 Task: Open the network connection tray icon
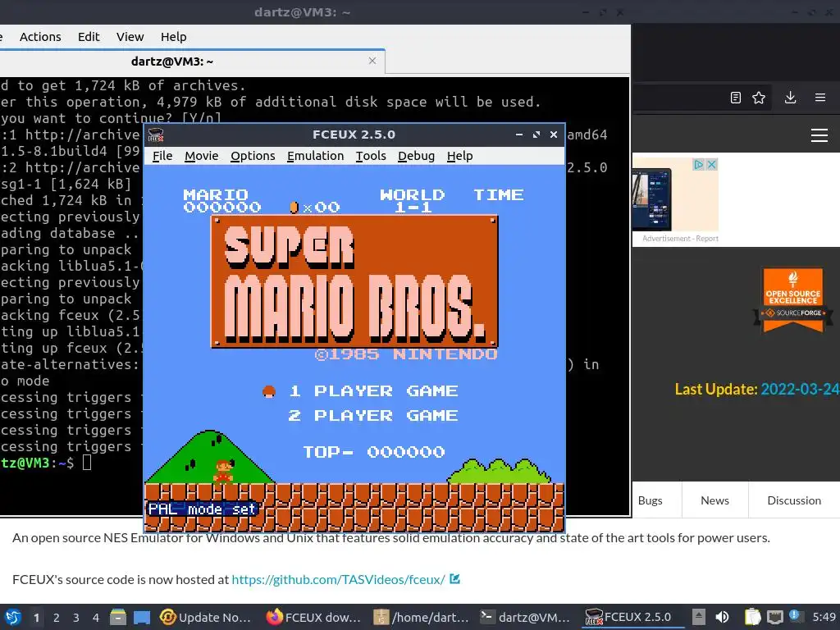774,617
